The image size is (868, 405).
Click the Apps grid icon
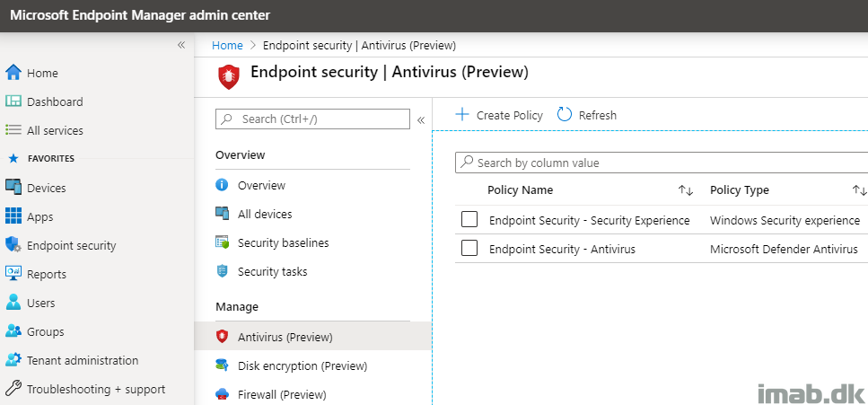13,216
